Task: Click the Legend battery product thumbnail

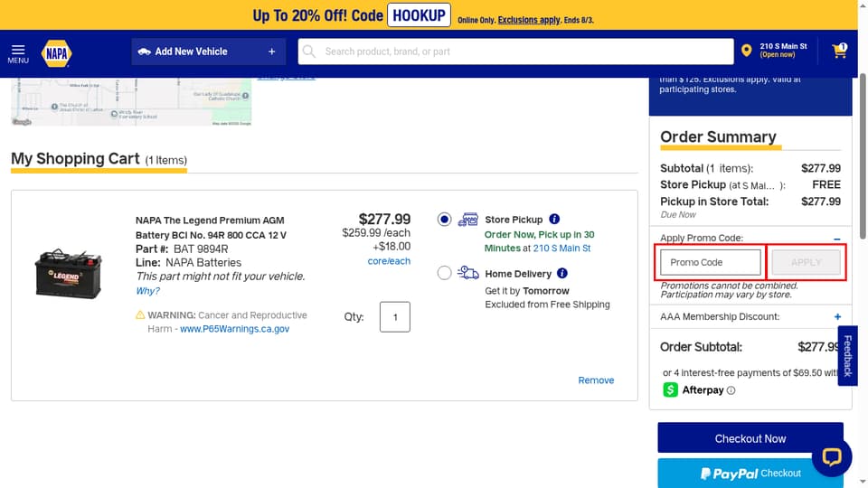Action: click(x=69, y=273)
